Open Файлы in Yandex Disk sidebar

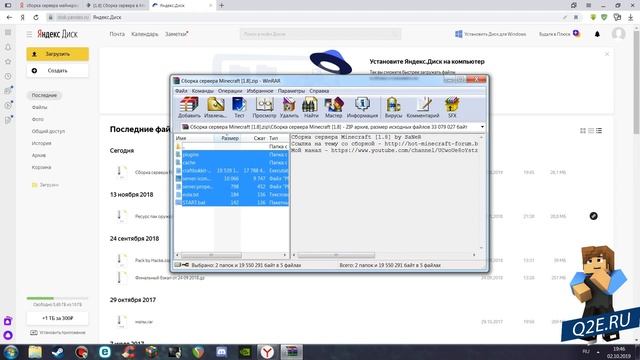(x=40, y=107)
